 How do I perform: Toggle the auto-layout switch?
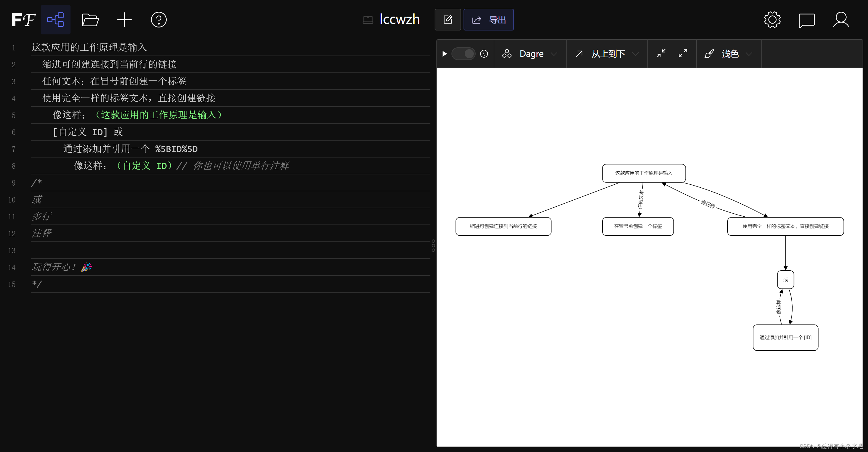pyautogui.click(x=463, y=54)
